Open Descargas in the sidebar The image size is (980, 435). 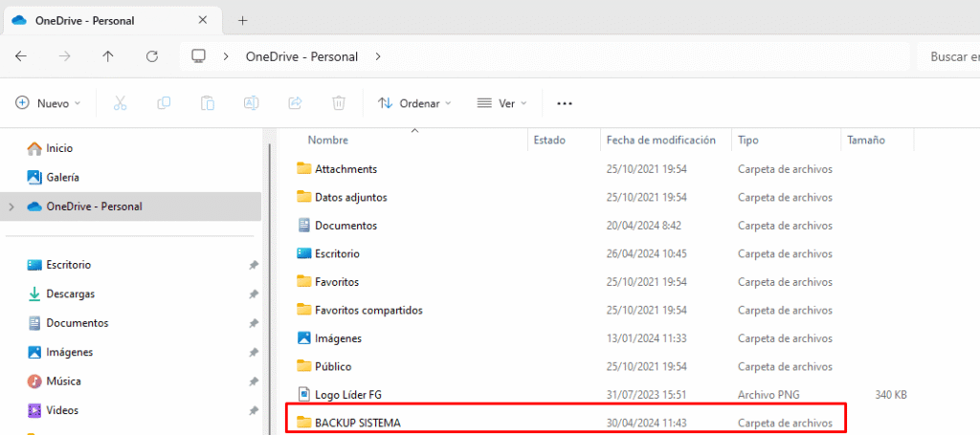coord(70,294)
